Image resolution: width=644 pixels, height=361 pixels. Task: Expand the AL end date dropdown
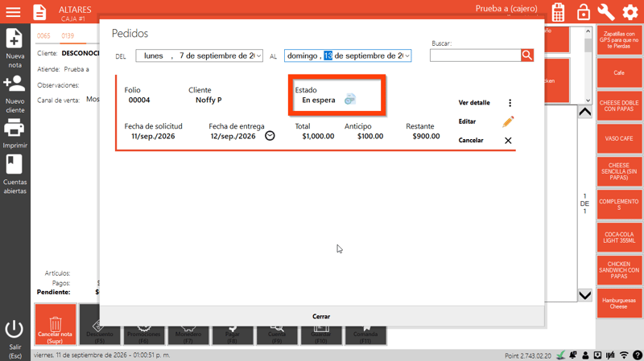pos(407,55)
